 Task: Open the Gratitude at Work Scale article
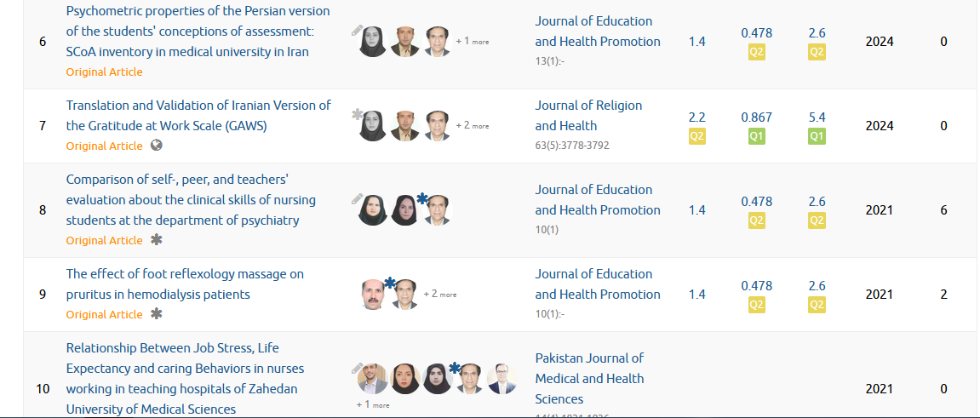tap(198, 115)
